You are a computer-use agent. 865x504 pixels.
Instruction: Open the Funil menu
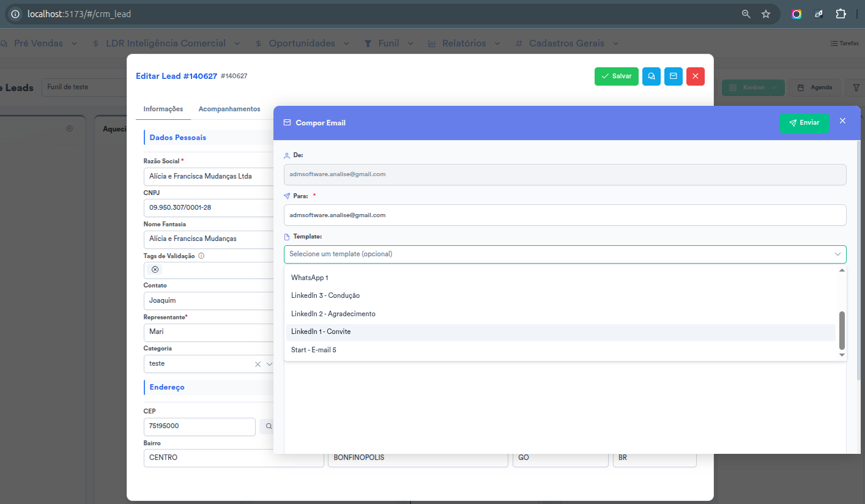tap(389, 43)
